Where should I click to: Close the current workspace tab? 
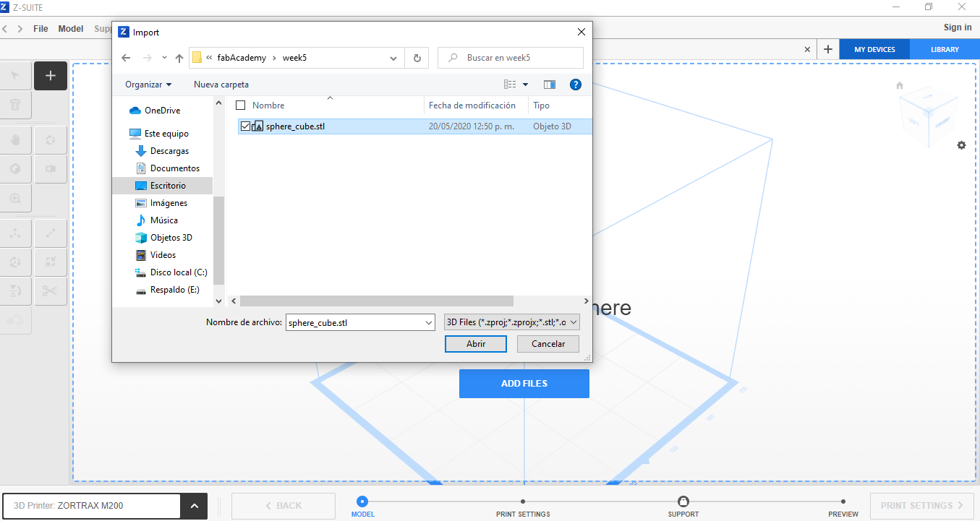(808, 49)
